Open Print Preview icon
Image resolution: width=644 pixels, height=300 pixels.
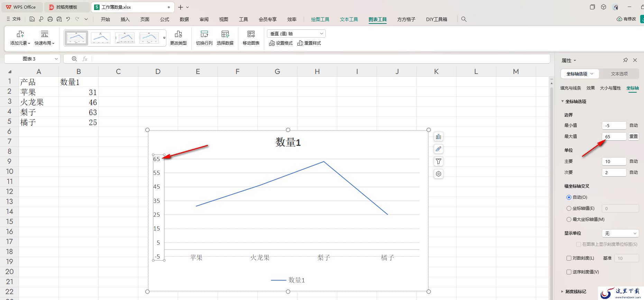[x=59, y=19]
